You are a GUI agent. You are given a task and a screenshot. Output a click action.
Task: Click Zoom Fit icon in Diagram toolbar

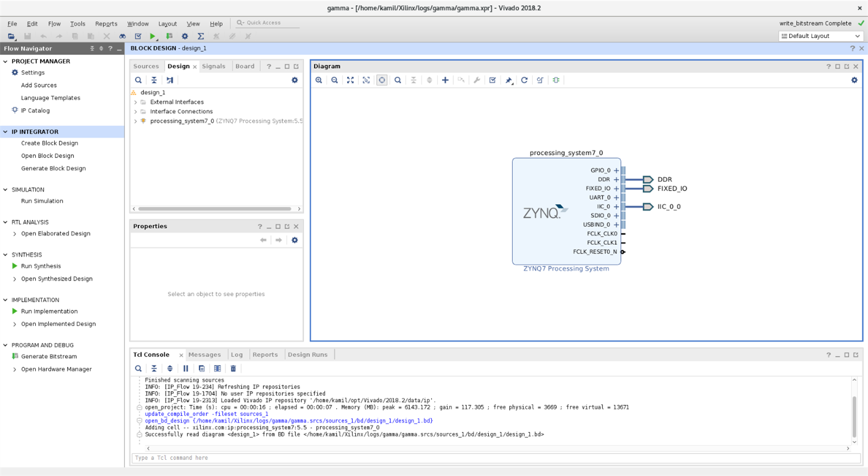[350, 80]
